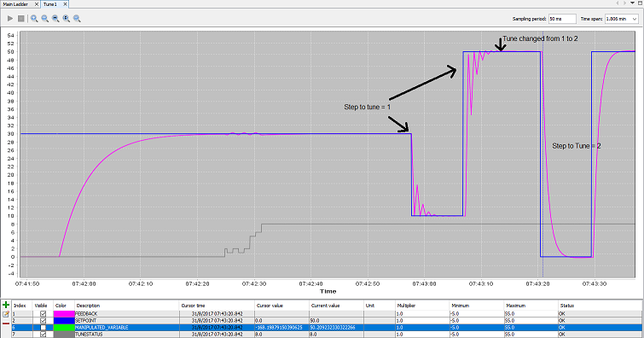Click cursor value -168.19879150390625
This screenshot has height=338, width=644.
pyautogui.click(x=281, y=328)
